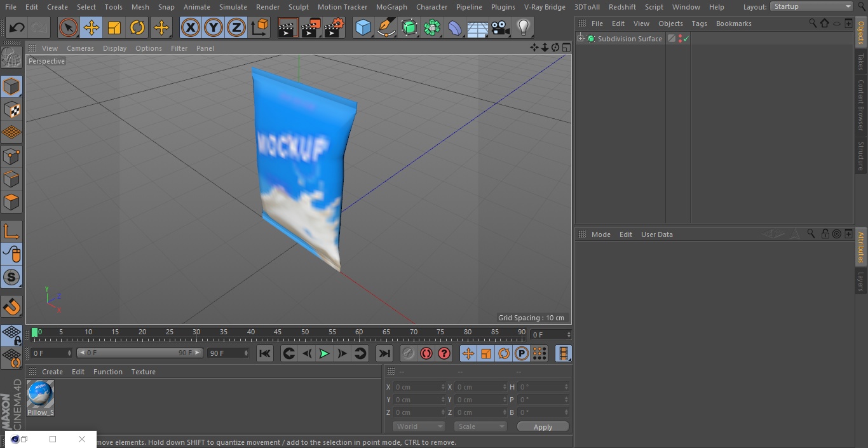Toggle X axis lock

[190, 27]
